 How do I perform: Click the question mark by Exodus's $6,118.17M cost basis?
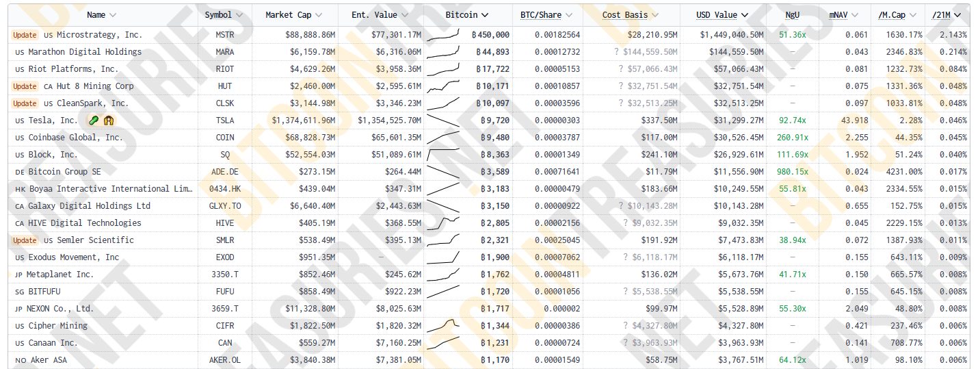pyautogui.click(x=626, y=257)
